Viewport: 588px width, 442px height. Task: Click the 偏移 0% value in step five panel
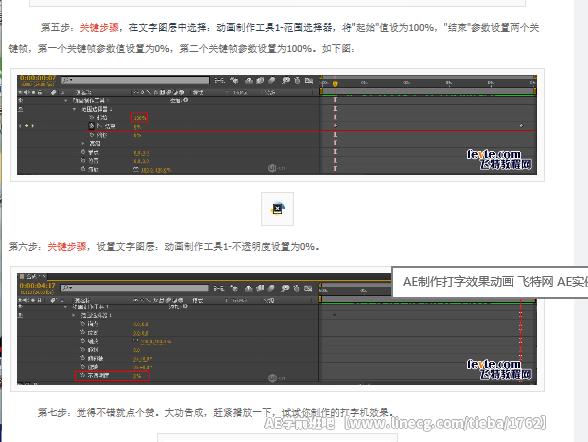[x=137, y=135]
